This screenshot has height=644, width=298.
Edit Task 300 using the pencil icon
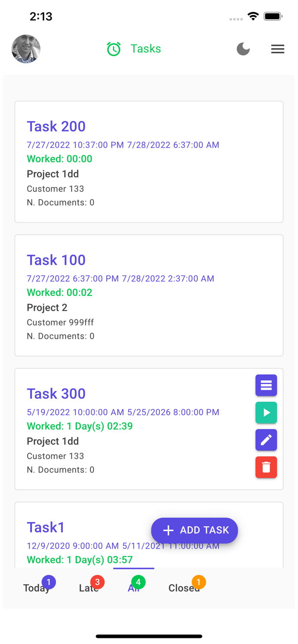266,440
